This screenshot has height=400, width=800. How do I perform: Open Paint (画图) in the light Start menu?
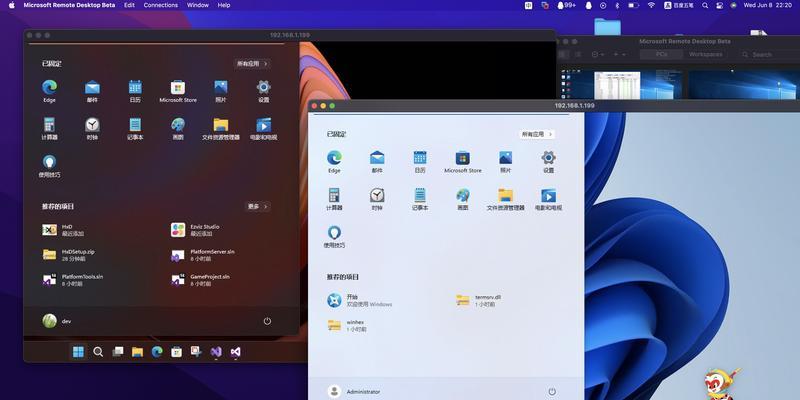pyautogui.click(x=463, y=199)
